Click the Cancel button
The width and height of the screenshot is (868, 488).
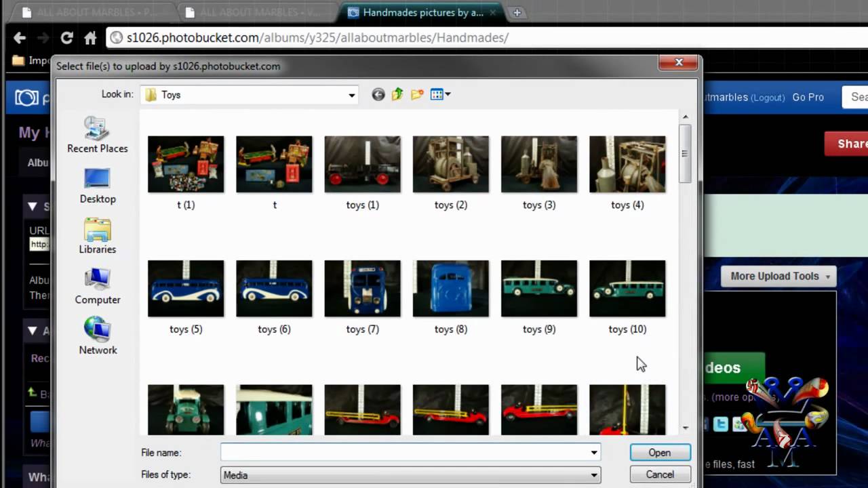coord(660,474)
